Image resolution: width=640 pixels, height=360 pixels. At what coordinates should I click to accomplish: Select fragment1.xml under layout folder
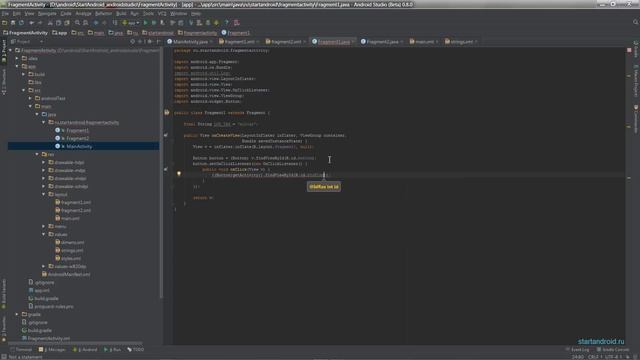click(76, 202)
